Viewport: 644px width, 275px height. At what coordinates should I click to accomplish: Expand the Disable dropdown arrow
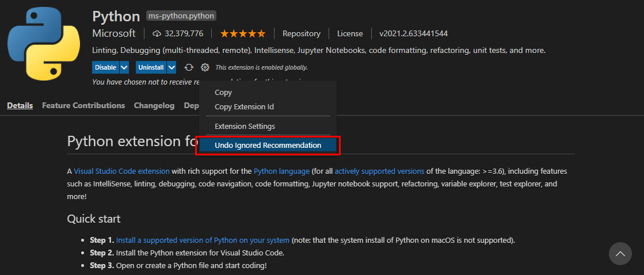click(124, 67)
